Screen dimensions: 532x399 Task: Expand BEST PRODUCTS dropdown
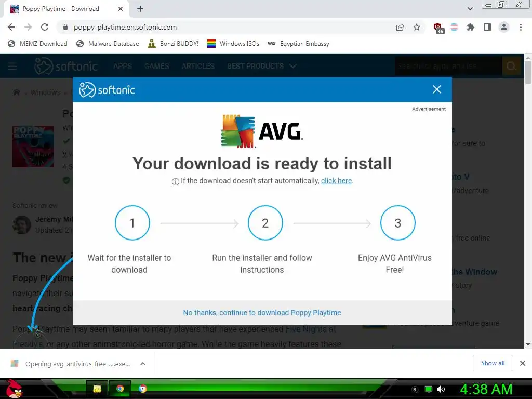click(262, 66)
